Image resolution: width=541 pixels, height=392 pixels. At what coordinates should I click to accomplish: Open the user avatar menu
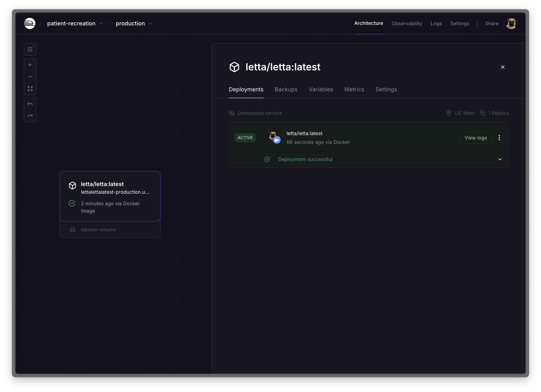tap(511, 24)
